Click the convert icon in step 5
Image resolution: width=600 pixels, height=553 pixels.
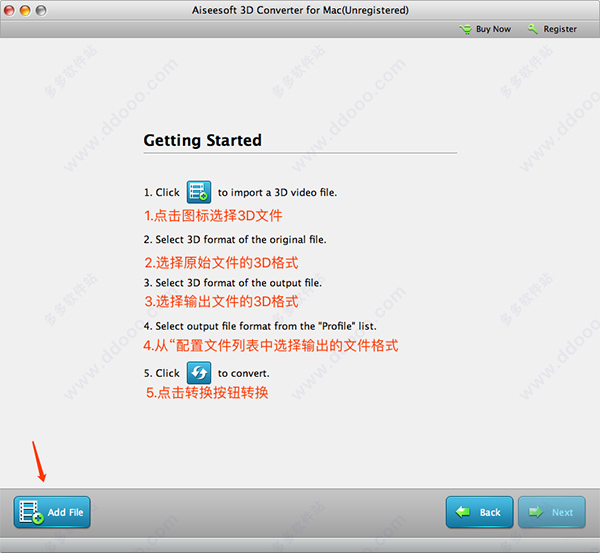point(199,373)
